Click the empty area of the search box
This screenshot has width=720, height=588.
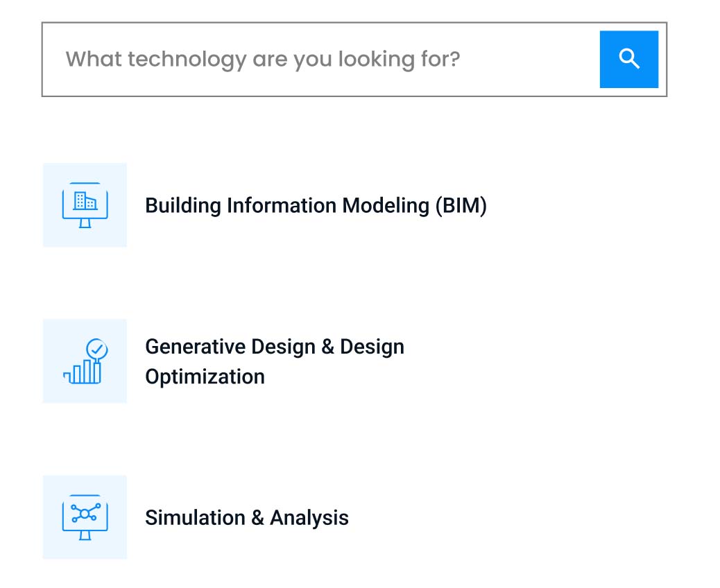coord(527,60)
